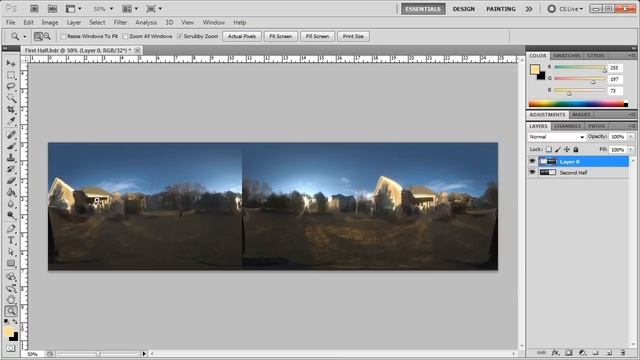Select the 3D Camera Rotate tool
The image size is (640, 360).
pyautogui.click(x=11, y=289)
